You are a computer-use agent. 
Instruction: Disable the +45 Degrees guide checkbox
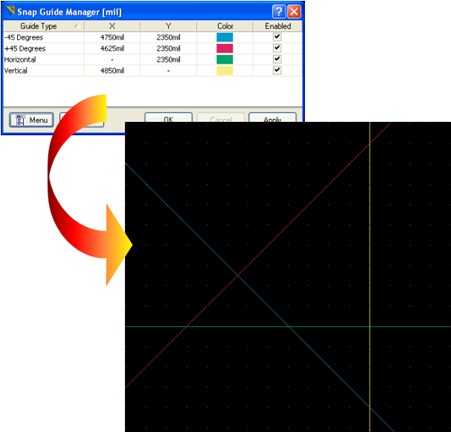click(x=277, y=48)
